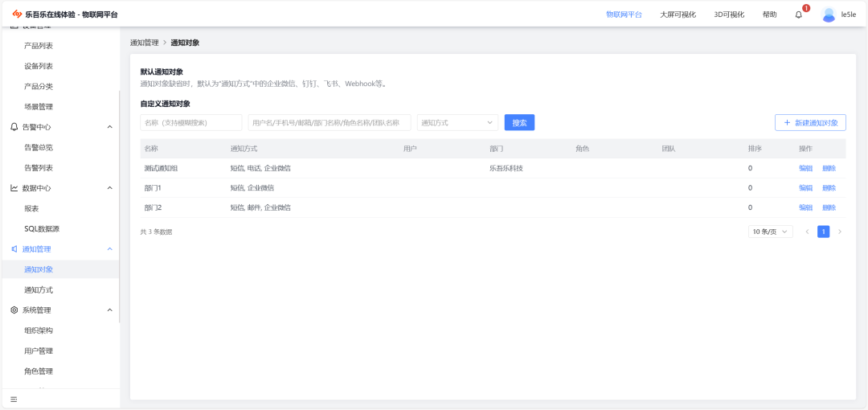
Task: Click the 告警中心 bell icon in the sidebar
Action: [14, 127]
